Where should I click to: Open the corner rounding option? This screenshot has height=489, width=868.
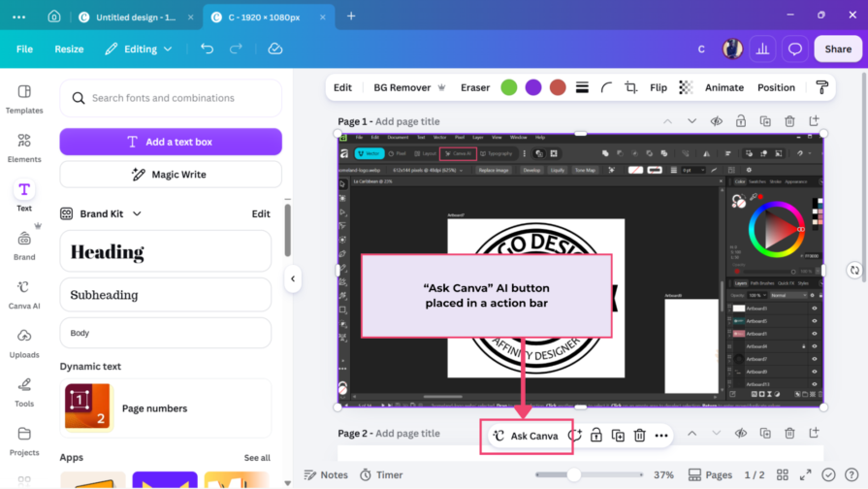point(606,87)
